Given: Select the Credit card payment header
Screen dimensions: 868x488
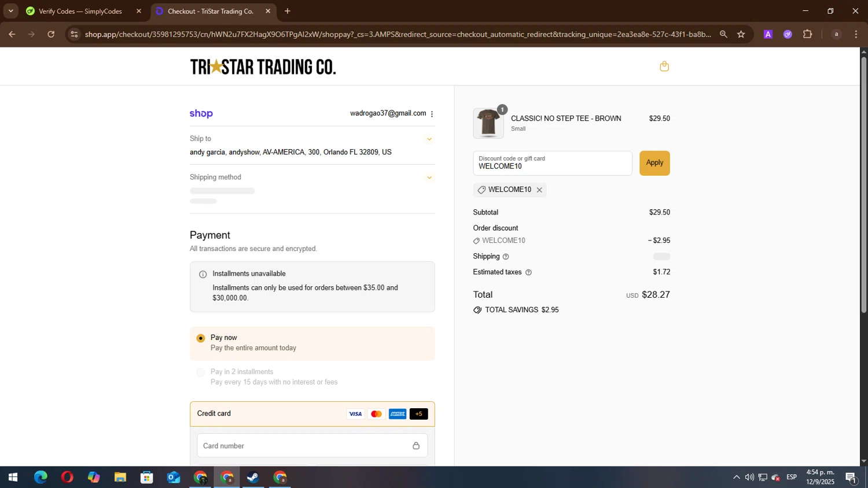Looking at the screenshot, I should pyautogui.click(x=312, y=414).
